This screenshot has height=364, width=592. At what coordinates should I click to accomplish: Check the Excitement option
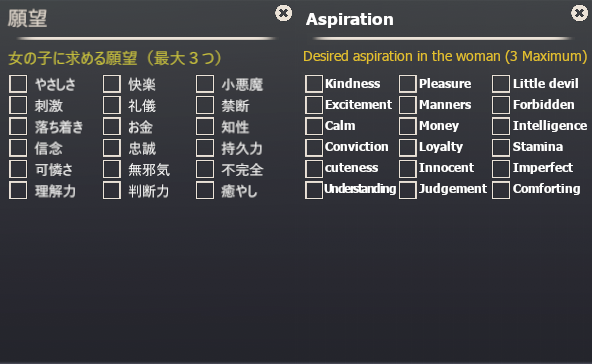click(314, 105)
